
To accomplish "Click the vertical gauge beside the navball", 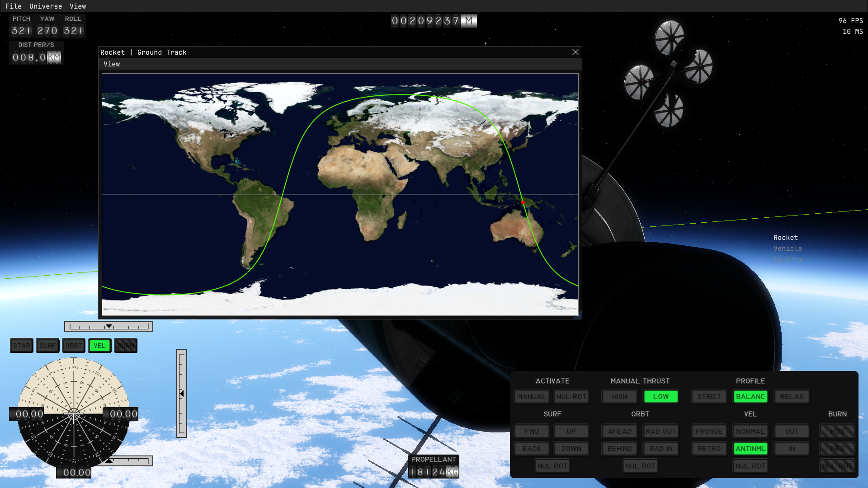I will pyautogui.click(x=182, y=393).
